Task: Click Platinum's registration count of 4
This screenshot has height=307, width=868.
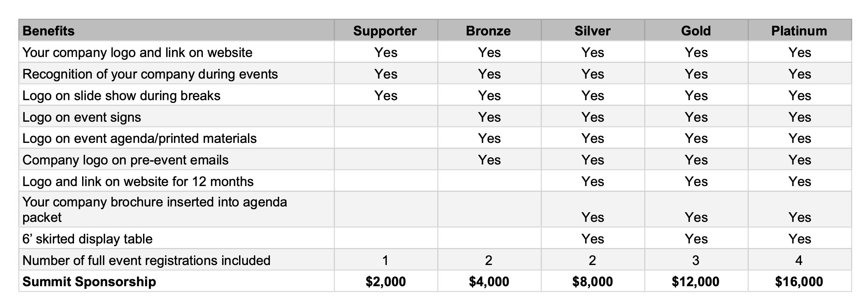Action: [x=799, y=260]
